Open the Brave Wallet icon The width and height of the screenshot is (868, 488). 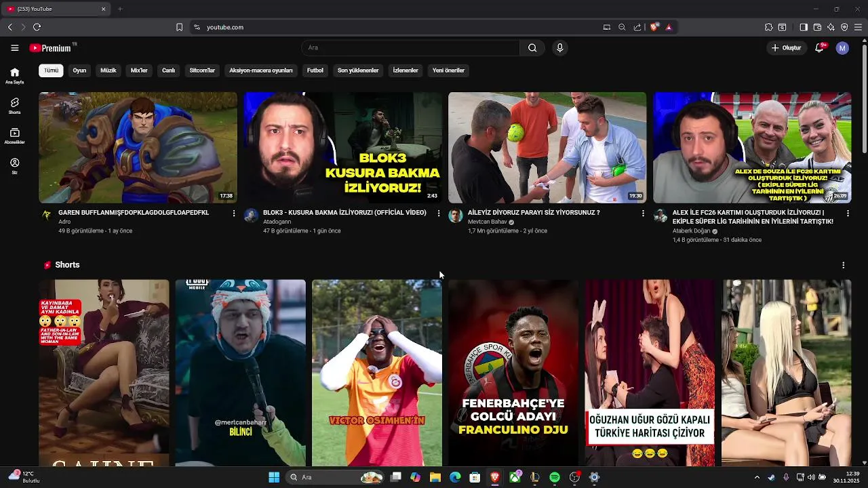pyautogui.click(x=817, y=27)
